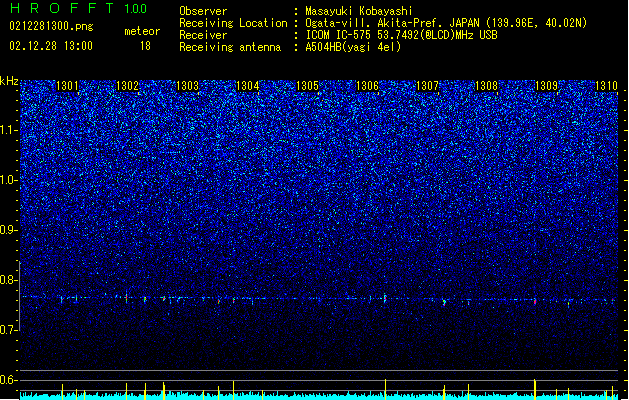Click the 1.0 frequency axis label
629x400 pixels.
(x=9, y=180)
